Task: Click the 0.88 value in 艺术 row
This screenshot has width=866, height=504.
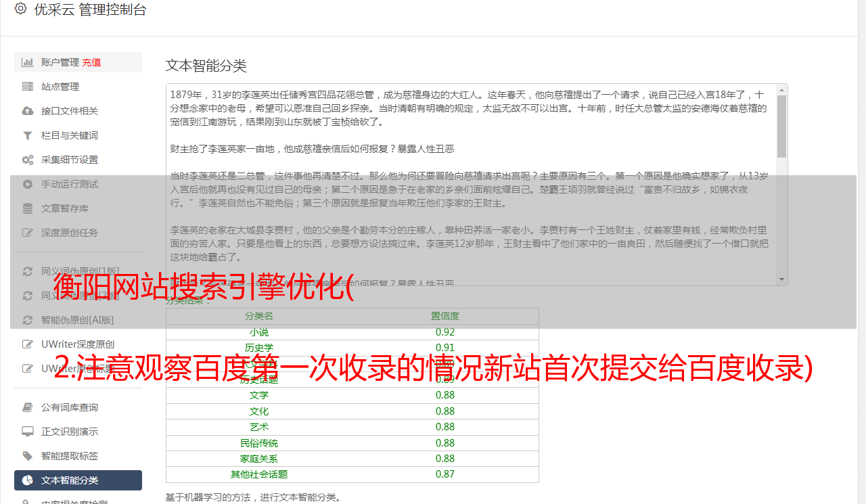Action: pyautogui.click(x=445, y=427)
